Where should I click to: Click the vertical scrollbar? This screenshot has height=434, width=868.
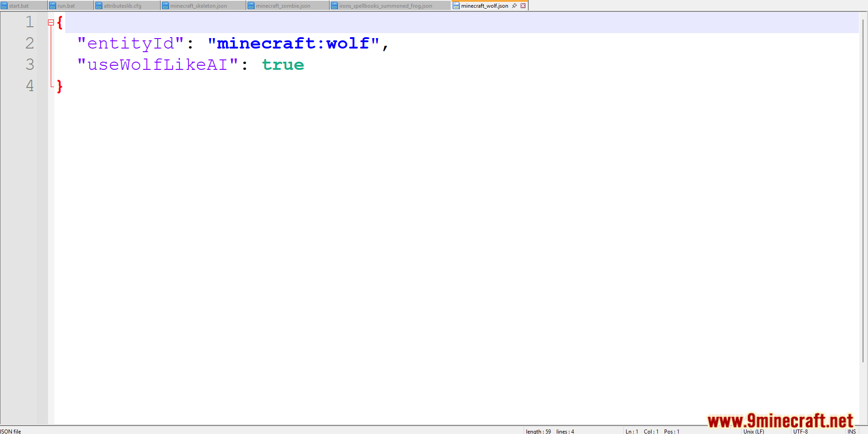coord(863,190)
